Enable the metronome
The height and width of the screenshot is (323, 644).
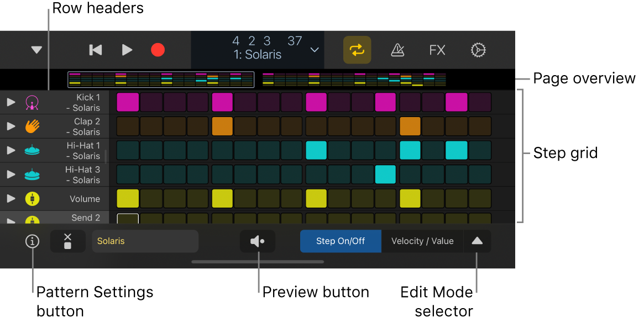397,50
